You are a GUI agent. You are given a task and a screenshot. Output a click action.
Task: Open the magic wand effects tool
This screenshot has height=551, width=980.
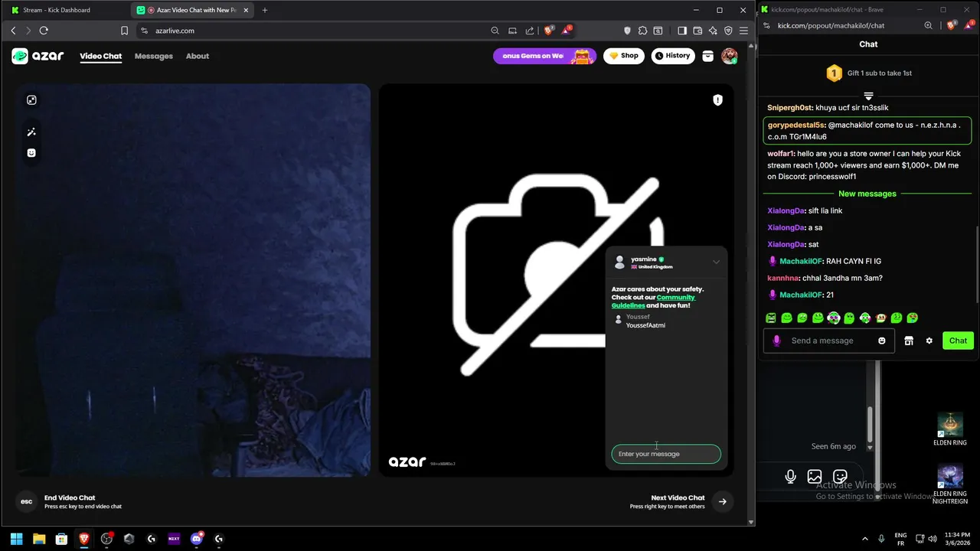pyautogui.click(x=31, y=132)
